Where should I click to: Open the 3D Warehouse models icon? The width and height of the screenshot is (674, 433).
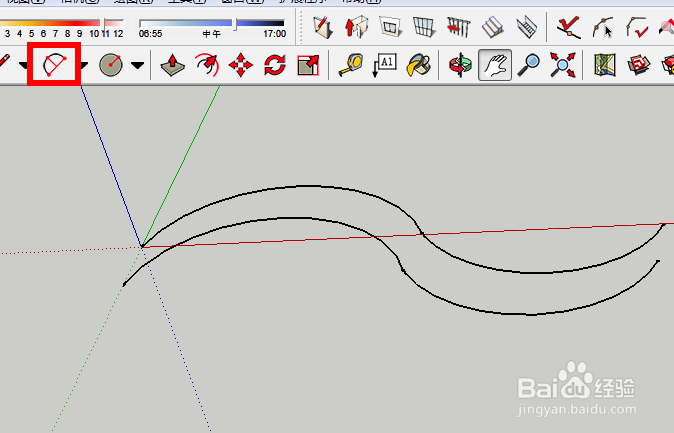pos(638,65)
